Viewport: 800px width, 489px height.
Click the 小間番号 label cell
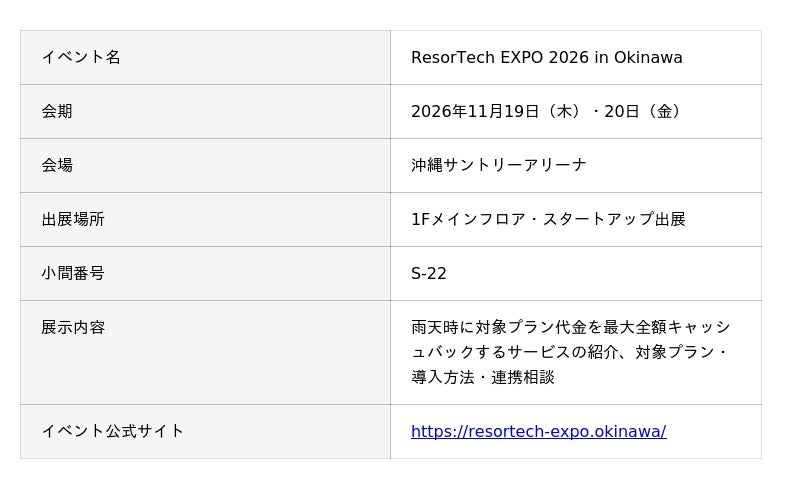click(x=205, y=274)
